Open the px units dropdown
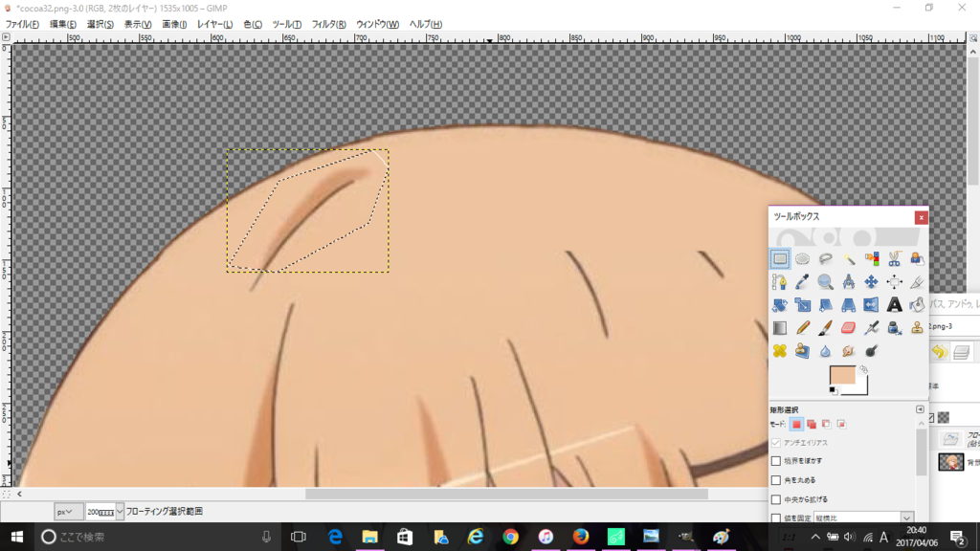This screenshot has width=980, height=551. click(68, 512)
